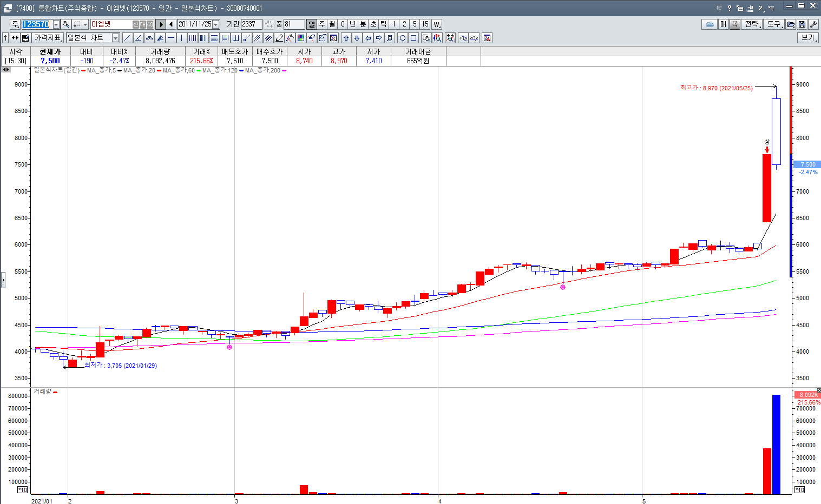
Task: Select the angle line drawing tool
Action: (x=138, y=38)
